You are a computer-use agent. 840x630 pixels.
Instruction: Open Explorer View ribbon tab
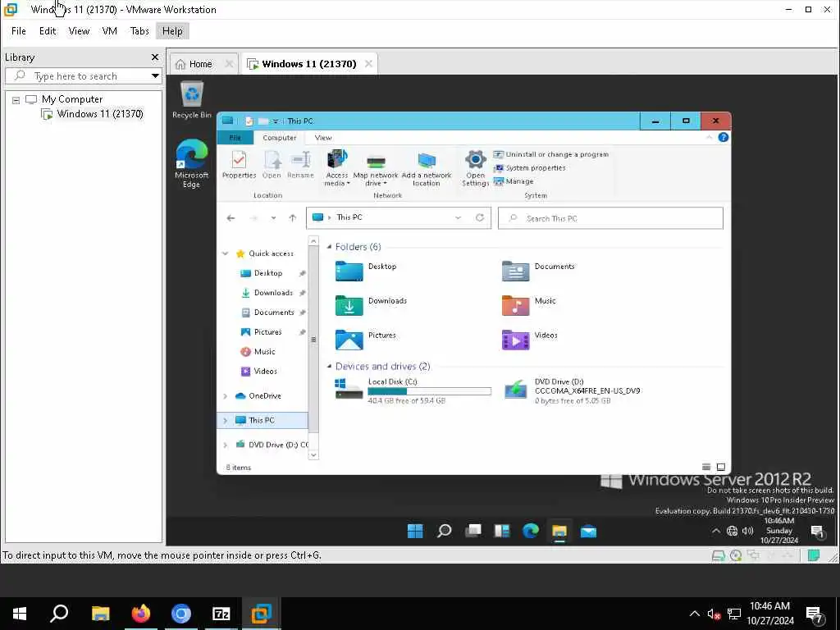323,138
